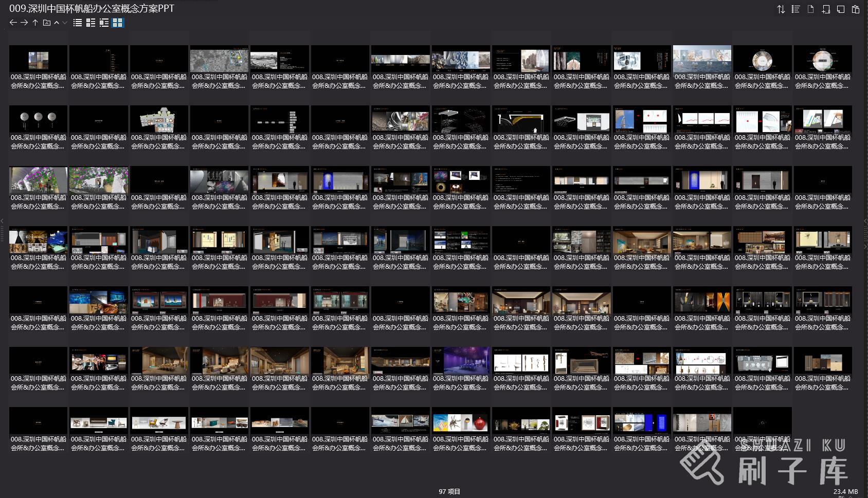
Task: Switch to details list view
Action: point(91,23)
